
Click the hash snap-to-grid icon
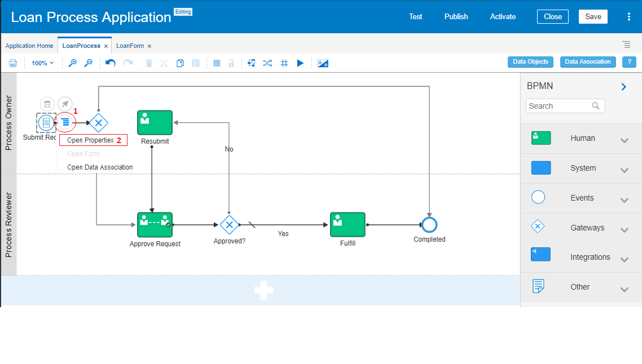coord(284,63)
